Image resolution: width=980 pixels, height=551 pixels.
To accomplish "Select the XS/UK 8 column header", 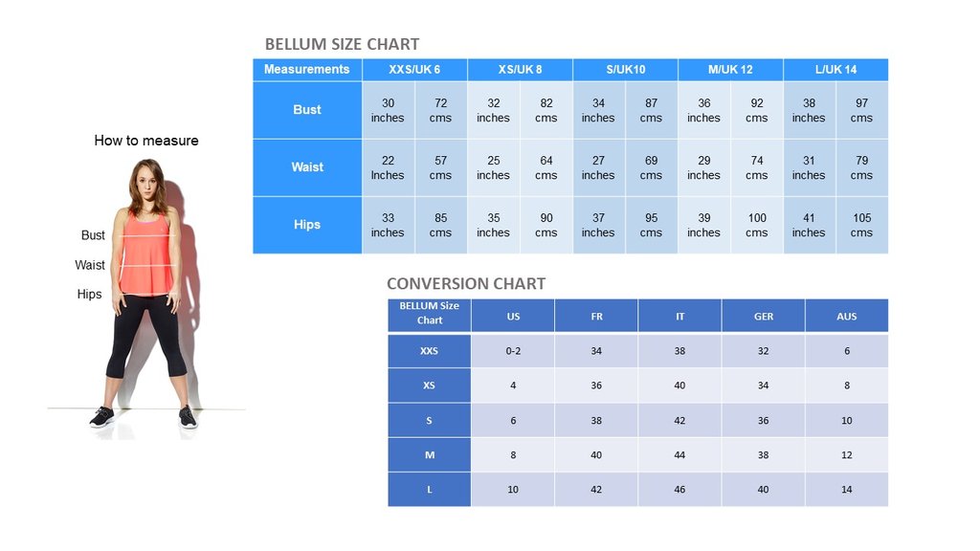I will coord(520,70).
